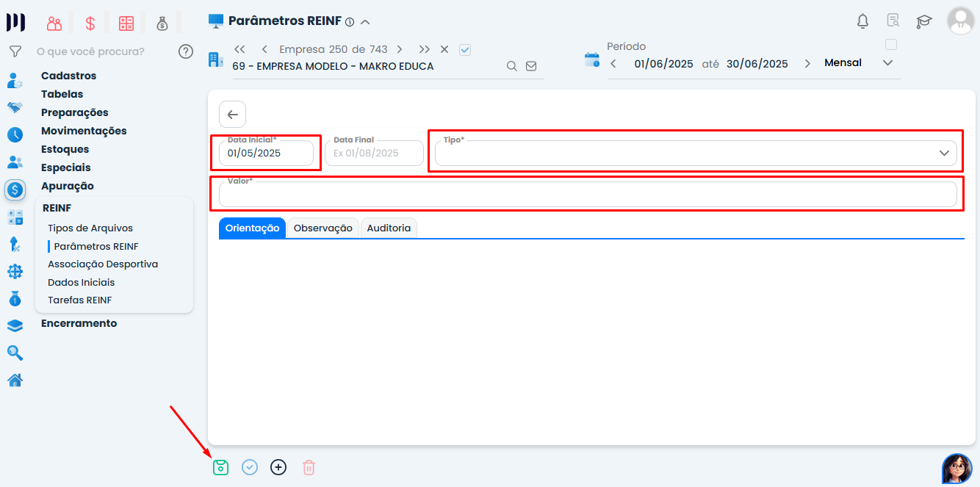
Task: Clear company selection with X
Action: click(x=444, y=49)
